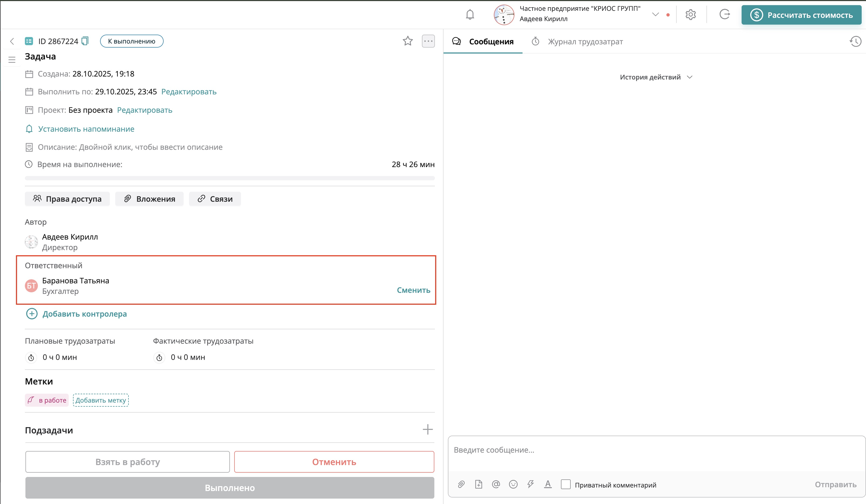The height and width of the screenshot is (504, 866).
Task: Click the attach file paperclip icon
Action: (x=461, y=485)
